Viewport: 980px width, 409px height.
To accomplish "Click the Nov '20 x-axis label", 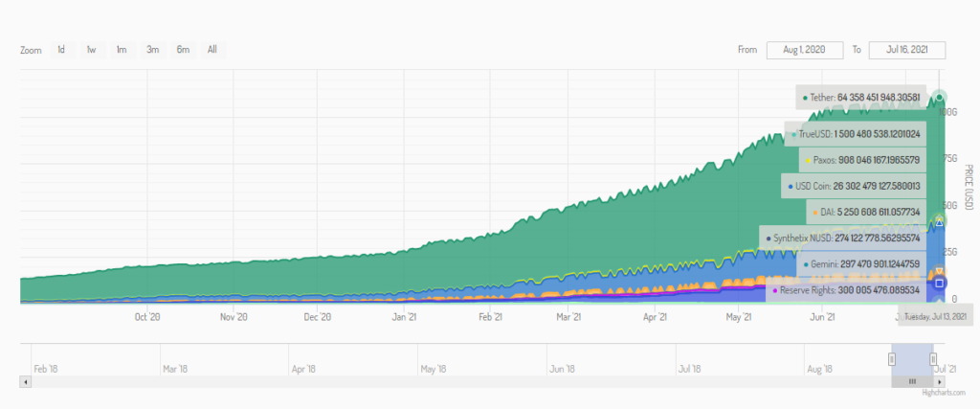I will click(234, 317).
